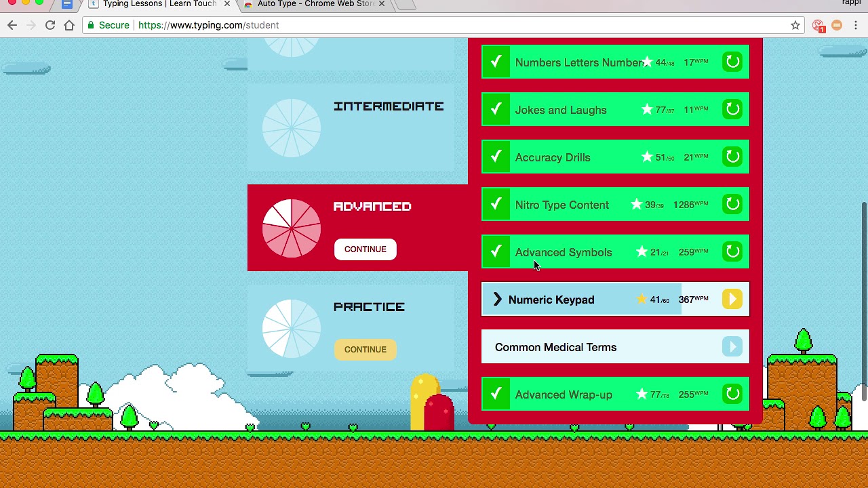Open the Accuracy Drills lesson title

[x=553, y=157]
